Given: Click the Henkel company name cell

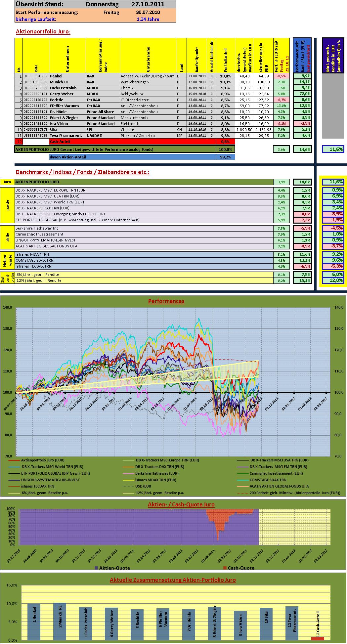Looking at the screenshot, I should [x=67, y=76].
